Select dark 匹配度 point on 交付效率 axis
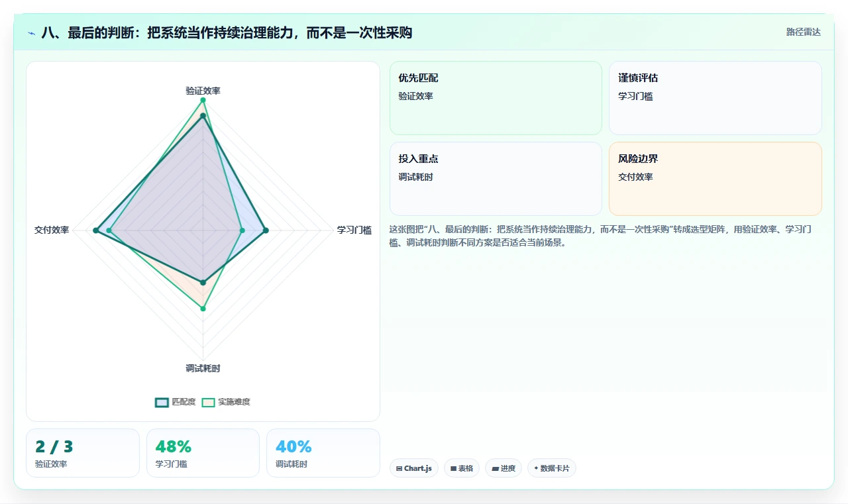 [x=95, y=230]
